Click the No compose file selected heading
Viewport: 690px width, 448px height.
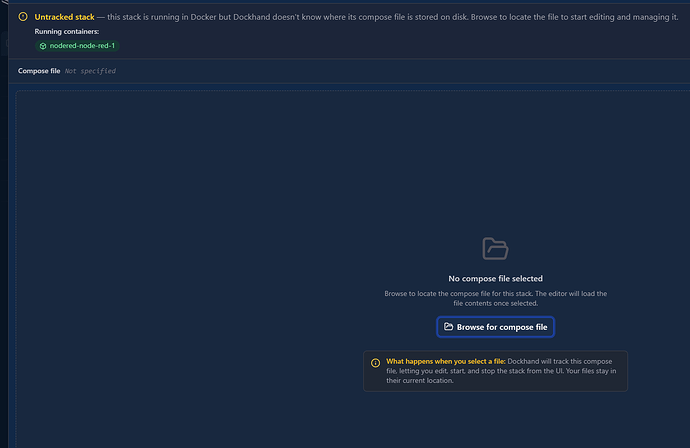click(x=495, y=278)
